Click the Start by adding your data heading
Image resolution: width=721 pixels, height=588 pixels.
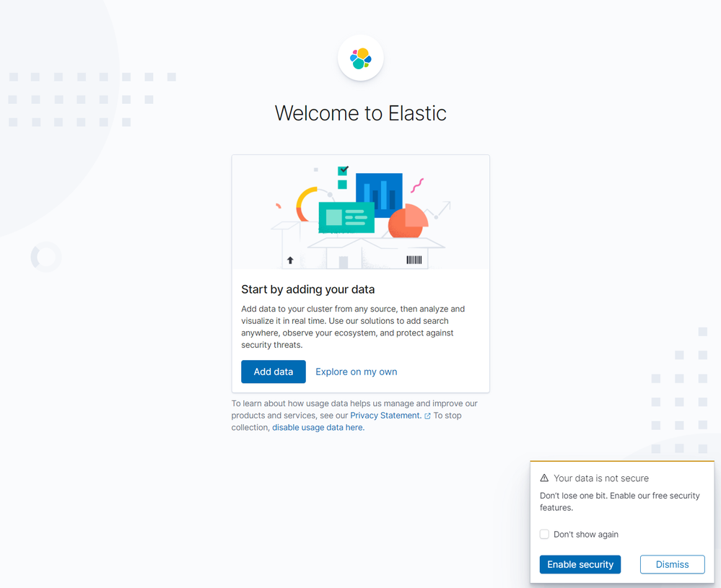[x=308, y=289]
